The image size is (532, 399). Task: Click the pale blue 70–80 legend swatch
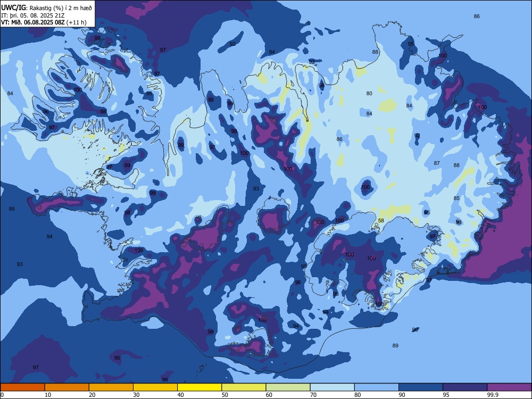click(x=332, y=387)
